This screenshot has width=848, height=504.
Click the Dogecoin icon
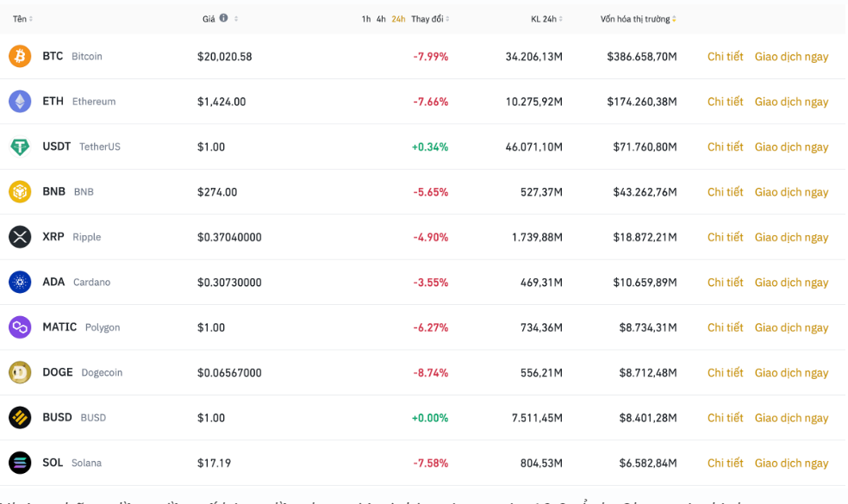tap(20, 372)
